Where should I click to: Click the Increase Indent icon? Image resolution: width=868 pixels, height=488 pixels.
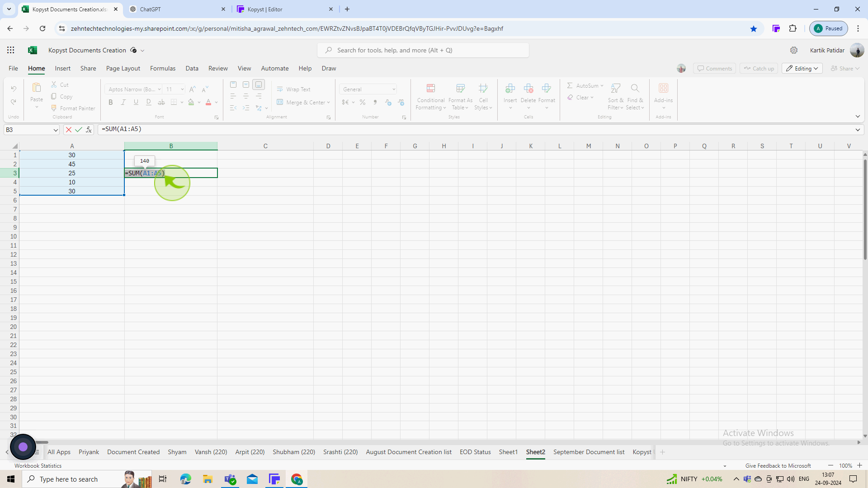coord(246,108)
